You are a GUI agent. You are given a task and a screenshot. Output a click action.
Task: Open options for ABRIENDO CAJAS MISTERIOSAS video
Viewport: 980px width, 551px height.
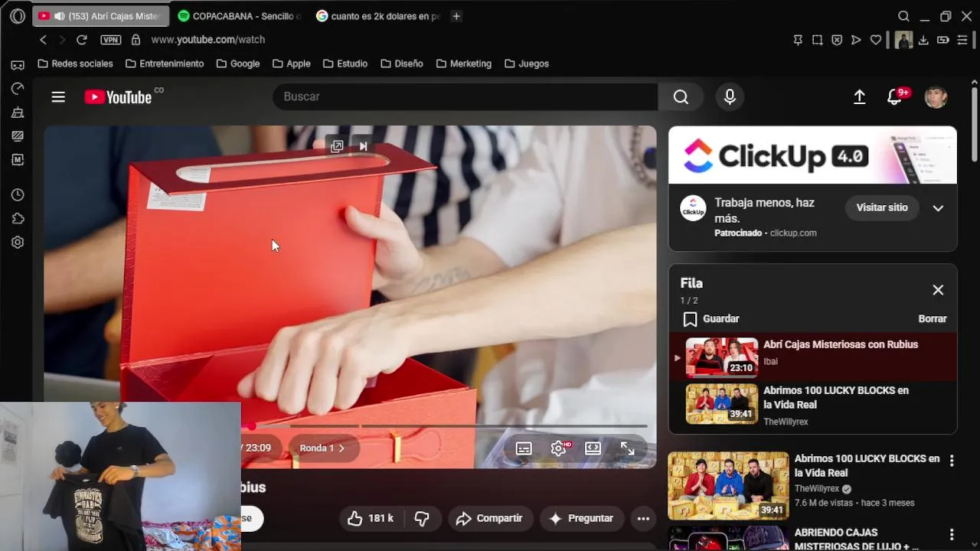coord(952,535)
